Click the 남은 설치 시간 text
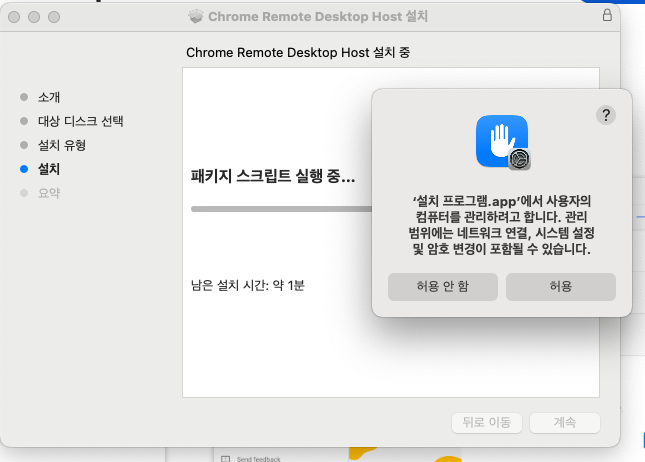The width and height of the screenshot is (645, 462). point(248,285)
